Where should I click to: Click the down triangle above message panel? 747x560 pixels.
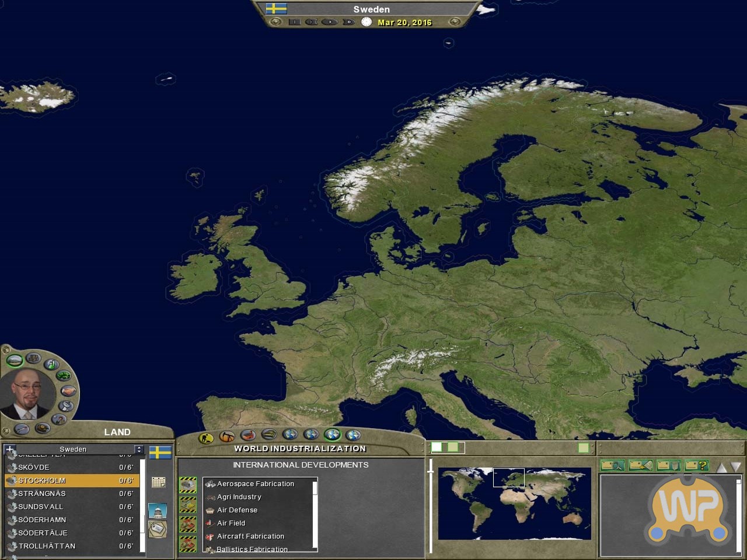pyautogui.click(x=735, y=467)
